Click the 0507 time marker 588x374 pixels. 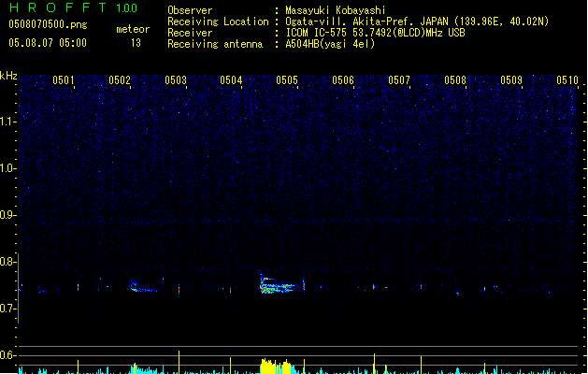pos(399,80)
